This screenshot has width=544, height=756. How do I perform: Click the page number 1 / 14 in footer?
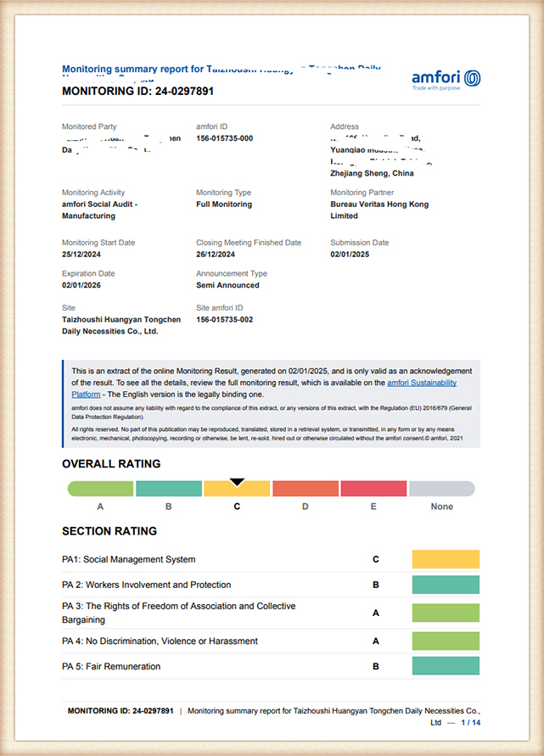(470, 722)
